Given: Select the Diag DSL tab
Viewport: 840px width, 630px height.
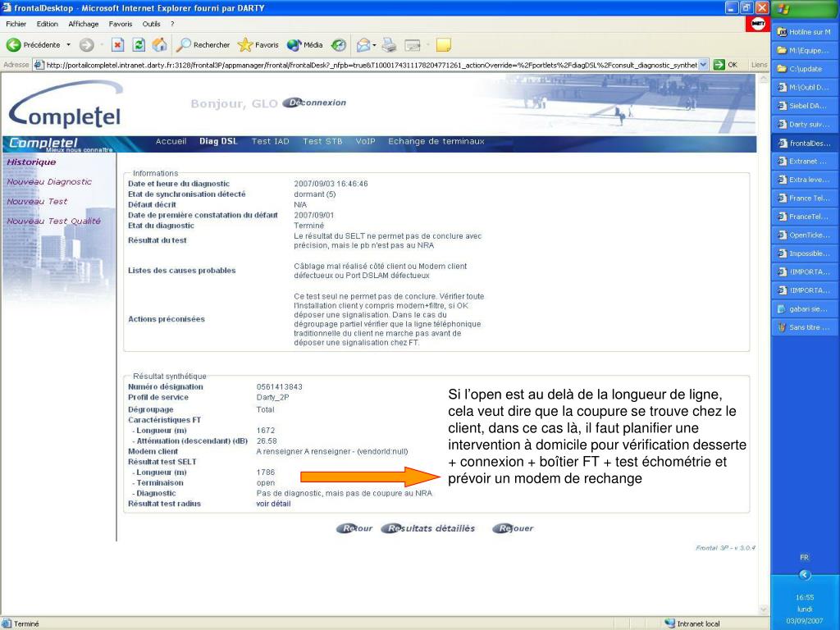Looking at the screenshot, I should click(x=218, y=141).
